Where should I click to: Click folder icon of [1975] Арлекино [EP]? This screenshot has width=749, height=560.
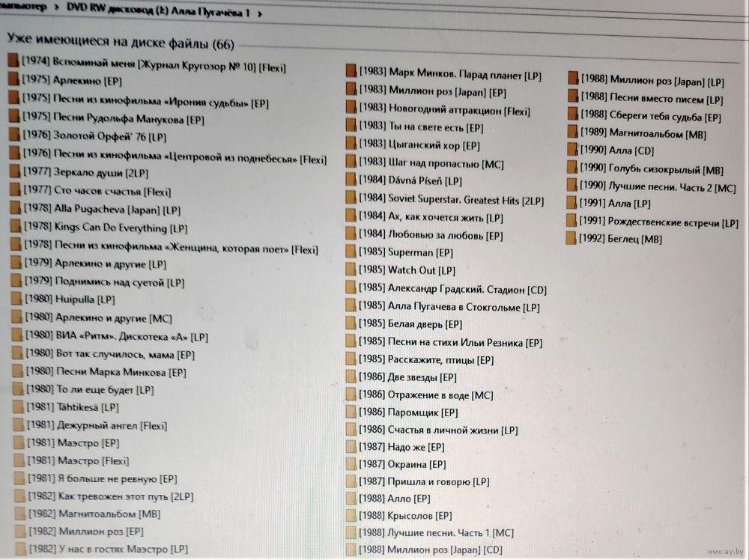point(13,79)
